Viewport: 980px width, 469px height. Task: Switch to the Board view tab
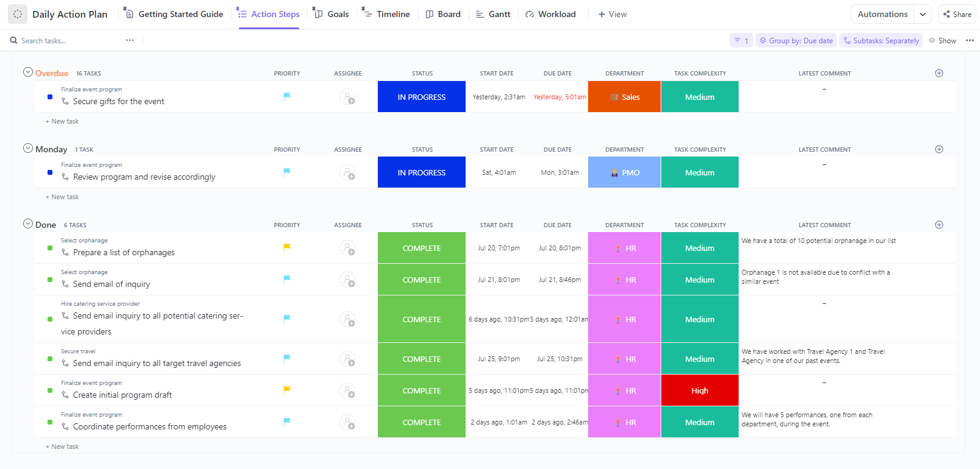pyautogui.click(x=443, y=14)
